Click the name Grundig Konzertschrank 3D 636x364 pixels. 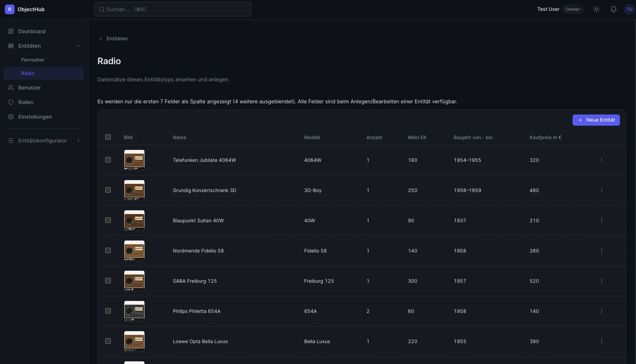click(x=205, y=191)
